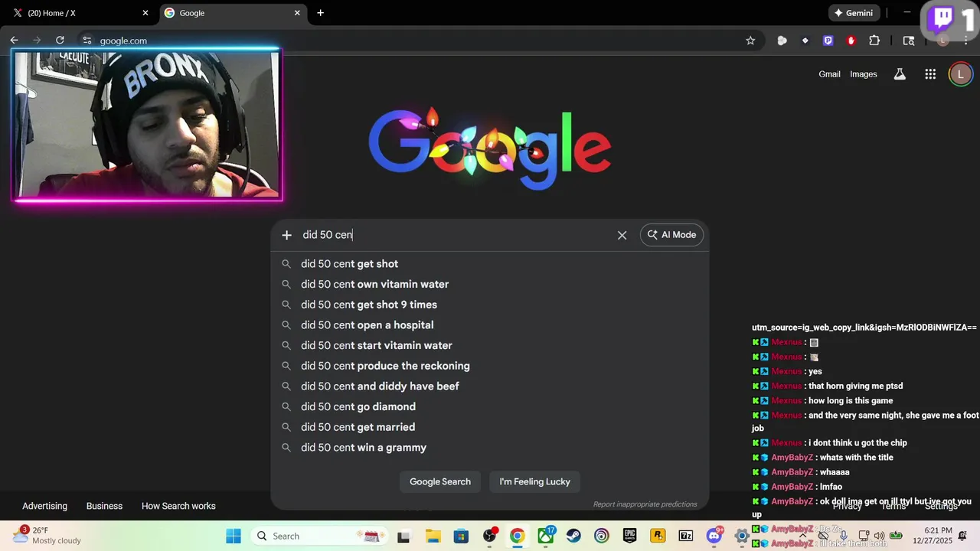Image resolution: width=980 pixels, height=551 pixels.
Task: Choose 'did 50 cent get married'
Action: click(x=490, y=427)
